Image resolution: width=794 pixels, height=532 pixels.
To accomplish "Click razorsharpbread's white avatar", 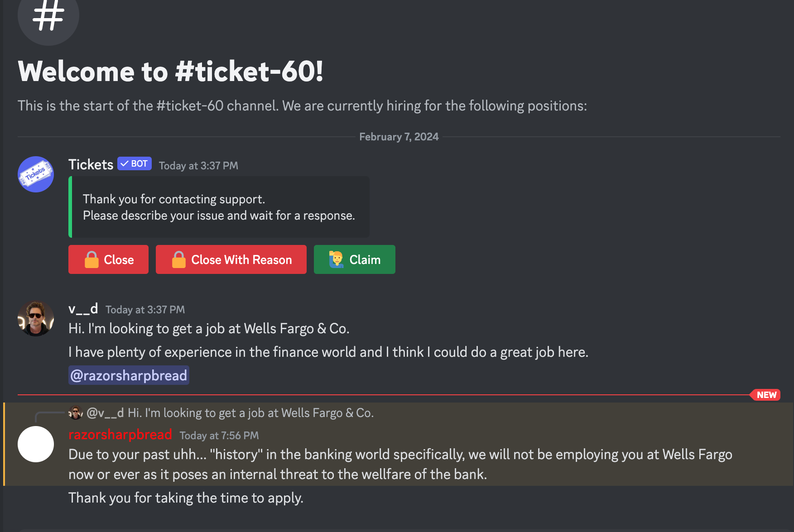I will (x=36, y=444).
